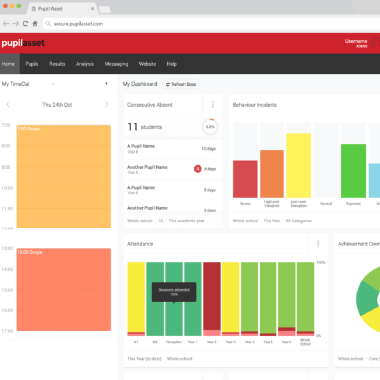380x380 pixels.
Task: Change Behaviour Incidents Whole school filter
Action: tap(245, 221)
